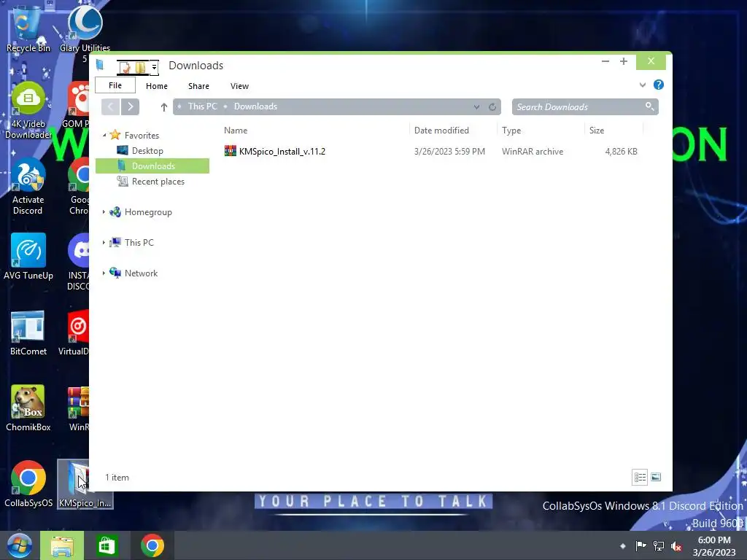Select Favorites in navigation pane
Screen dimensions: 747x560
coord(142,135)
